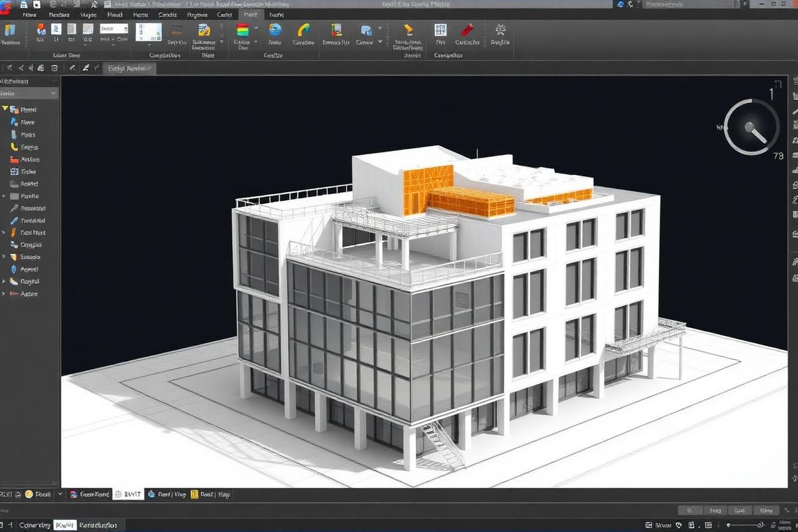Switch to the last ribbon tab on the right

click(276, 13)
